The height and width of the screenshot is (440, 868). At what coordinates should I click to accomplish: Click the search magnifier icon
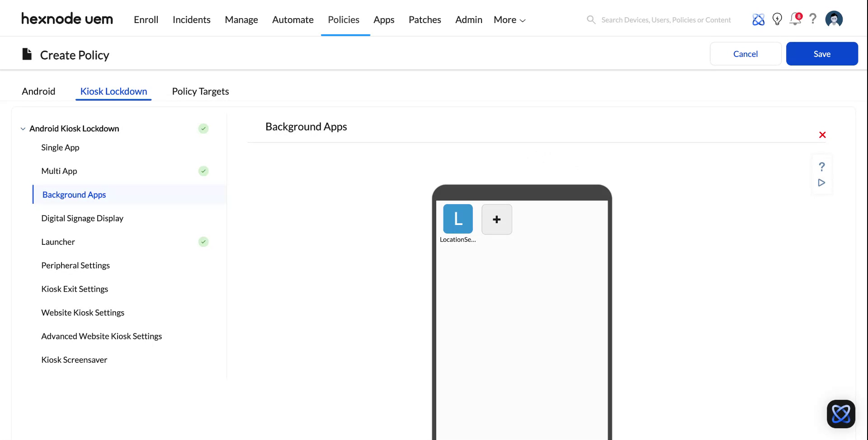coord(591,19)
